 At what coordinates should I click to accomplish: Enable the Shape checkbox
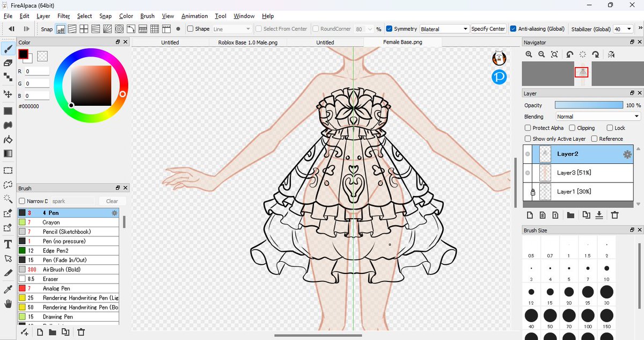(x=190, y=29)
